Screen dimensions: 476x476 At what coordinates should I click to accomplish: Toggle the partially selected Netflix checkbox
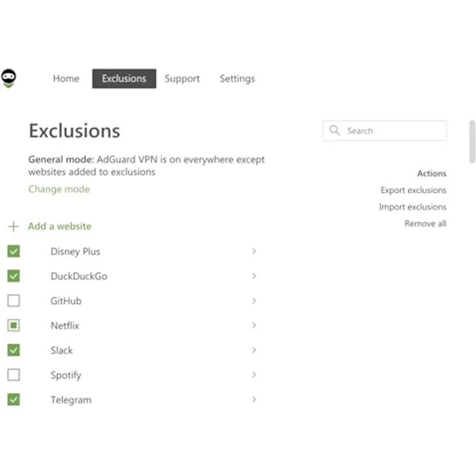[14, 325]
